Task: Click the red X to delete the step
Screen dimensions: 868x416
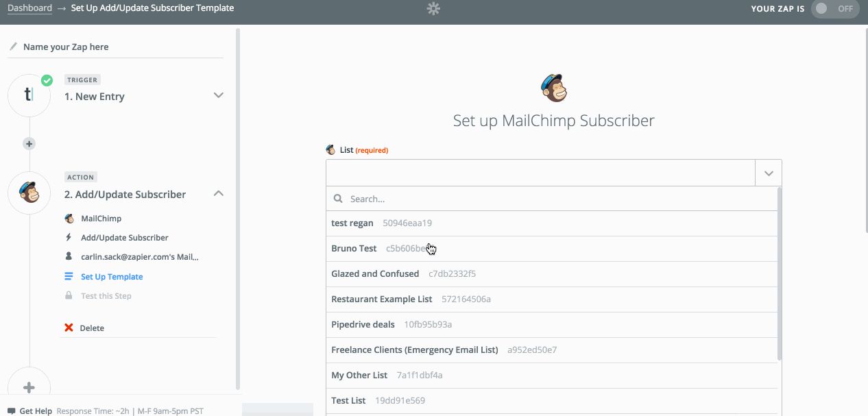Action: 68,328
